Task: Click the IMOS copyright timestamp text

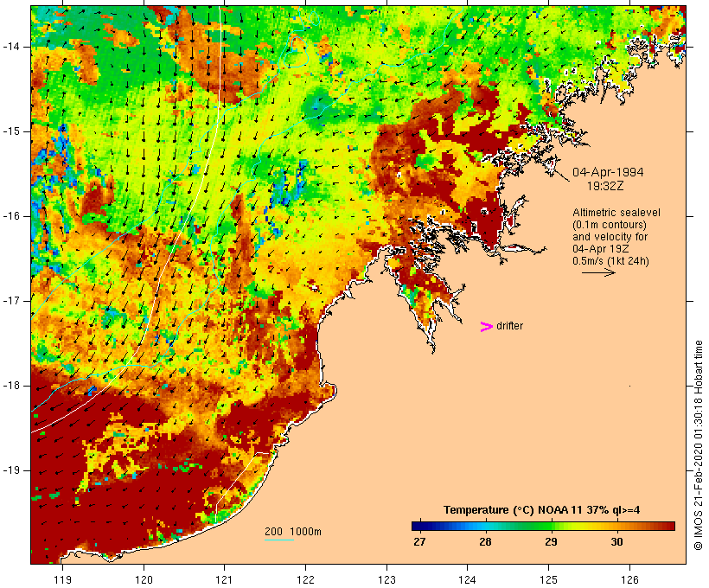Action: [698, 445]
